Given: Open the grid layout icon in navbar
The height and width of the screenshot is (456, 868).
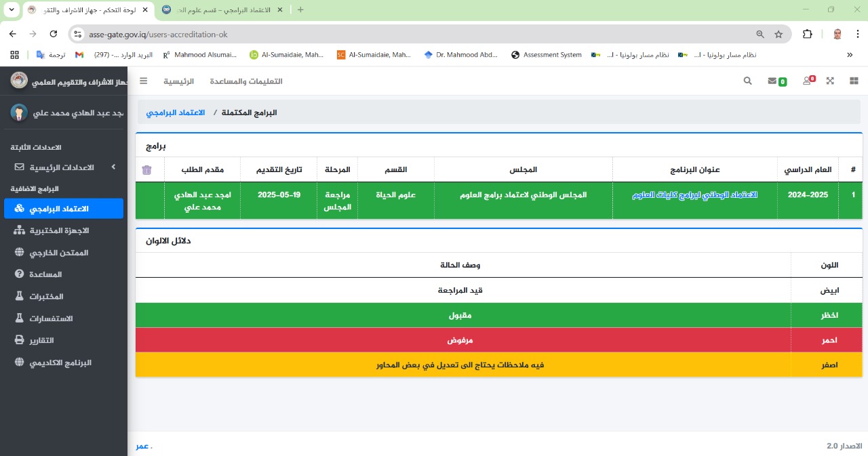Looking at the screenshot, I should pyautogui.click(x=854, y=81).
